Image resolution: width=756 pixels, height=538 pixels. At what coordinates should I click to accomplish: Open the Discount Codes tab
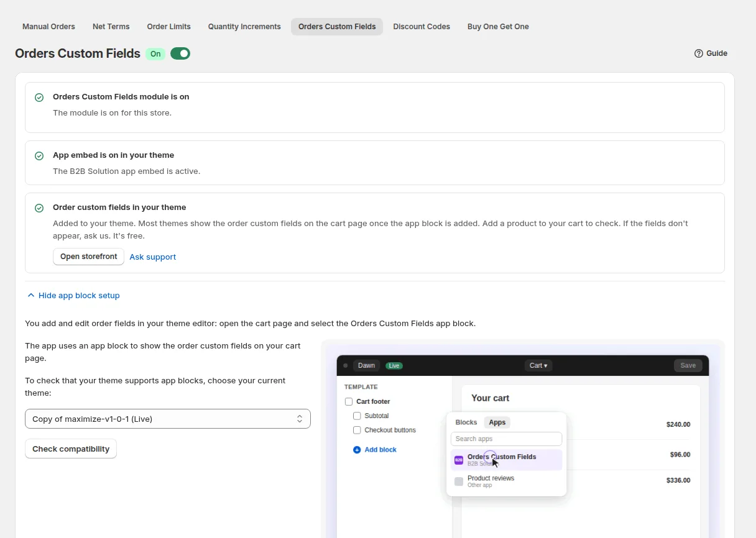422,27
